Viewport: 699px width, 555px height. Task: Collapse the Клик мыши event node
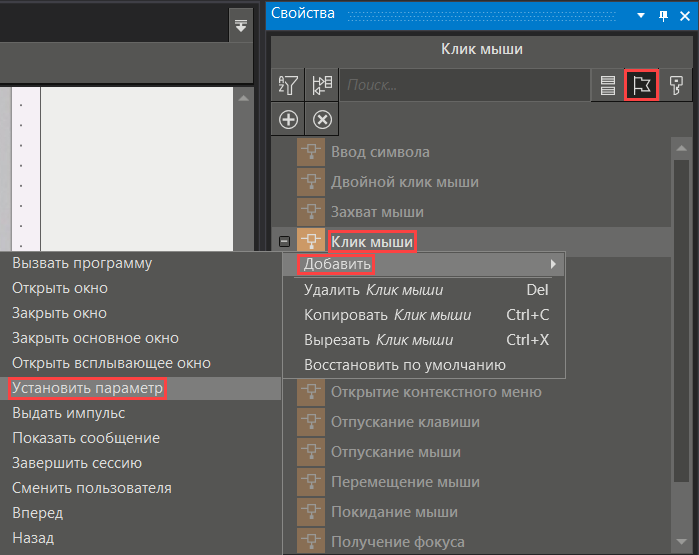(283, 242)
